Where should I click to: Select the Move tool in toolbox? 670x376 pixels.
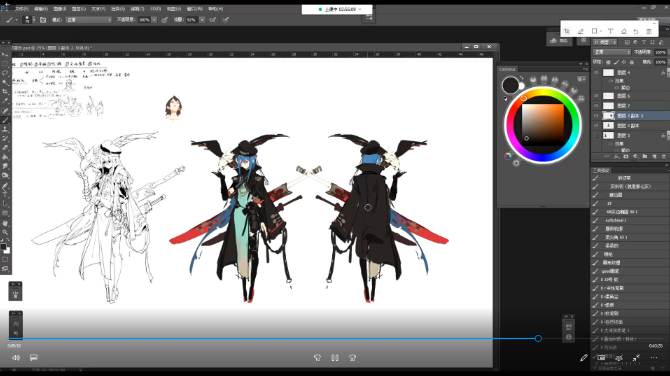5,55
